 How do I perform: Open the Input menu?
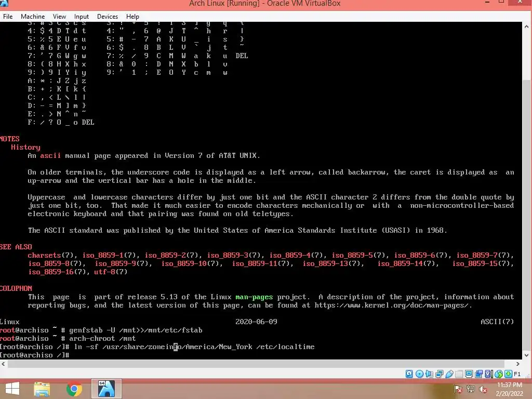(82, 16)
